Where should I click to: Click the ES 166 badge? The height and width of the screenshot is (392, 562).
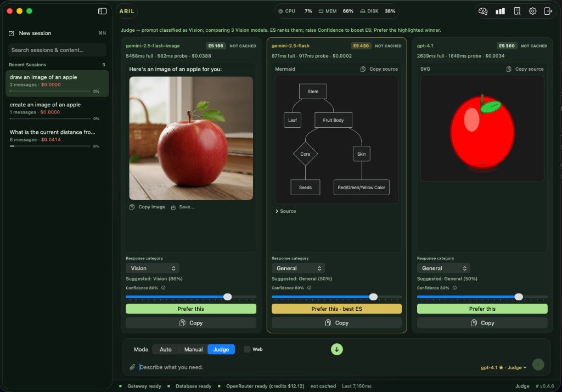[x=215, y=46]
